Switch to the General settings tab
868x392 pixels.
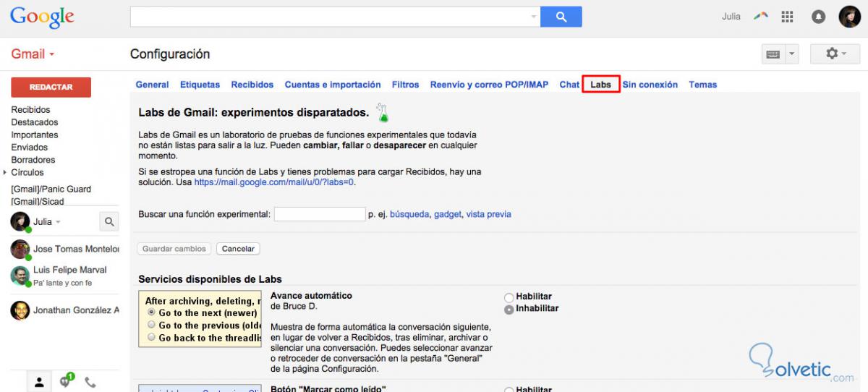(152, 85)
